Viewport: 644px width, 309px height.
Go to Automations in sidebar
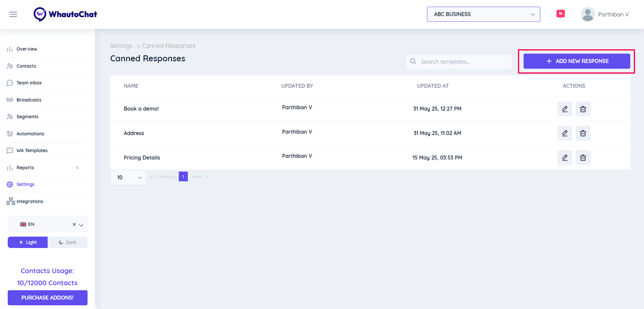[x=30, y=134]
